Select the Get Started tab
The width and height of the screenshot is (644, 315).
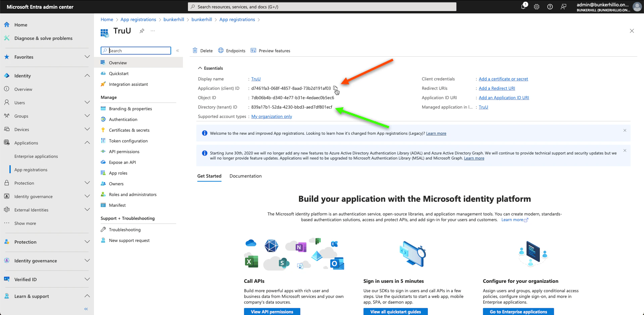pos(209,176)
